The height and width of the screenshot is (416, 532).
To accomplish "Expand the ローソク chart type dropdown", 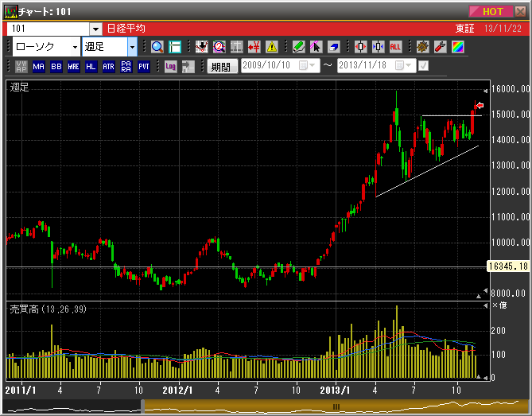I will 74,47.
